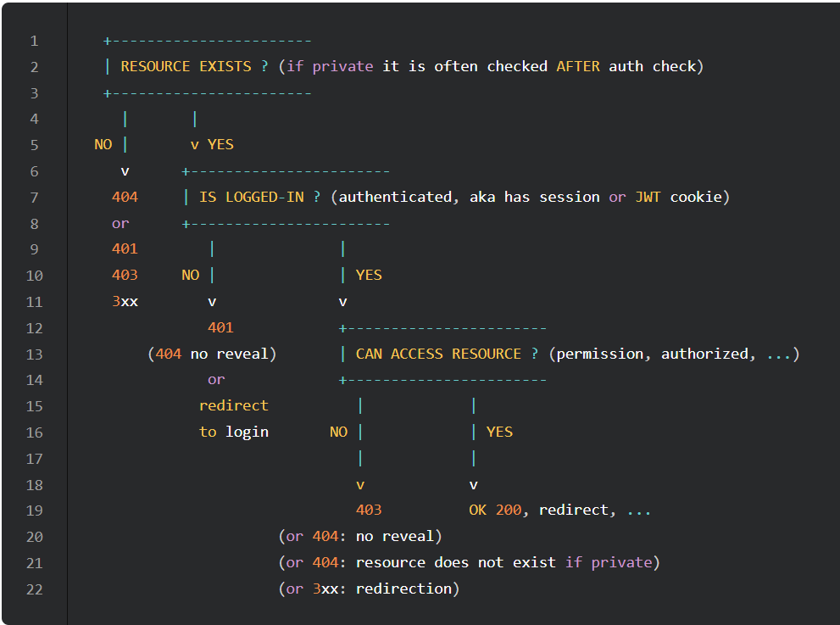
Task: Click the '403' code on line 19
Action: pos(369,511)
